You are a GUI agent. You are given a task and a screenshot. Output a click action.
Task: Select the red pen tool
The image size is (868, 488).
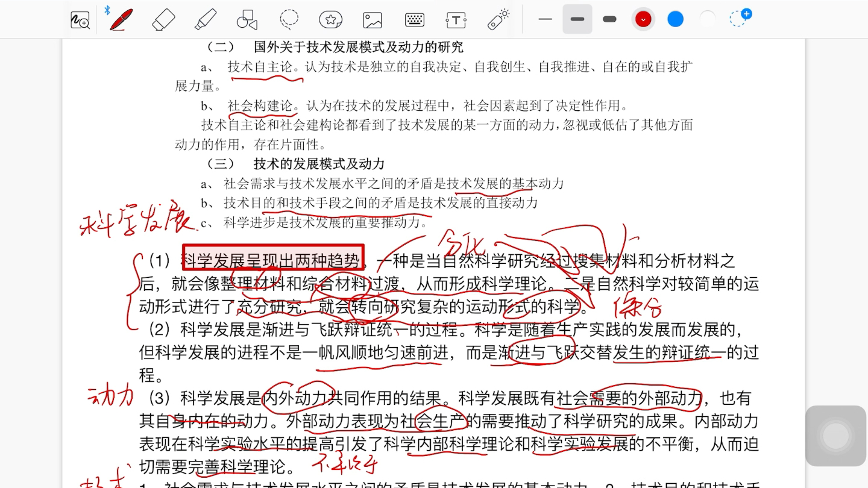(121, 19)
